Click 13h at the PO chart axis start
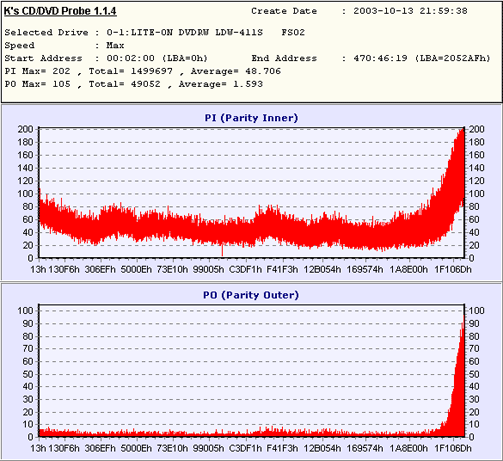 coord(38,448)
